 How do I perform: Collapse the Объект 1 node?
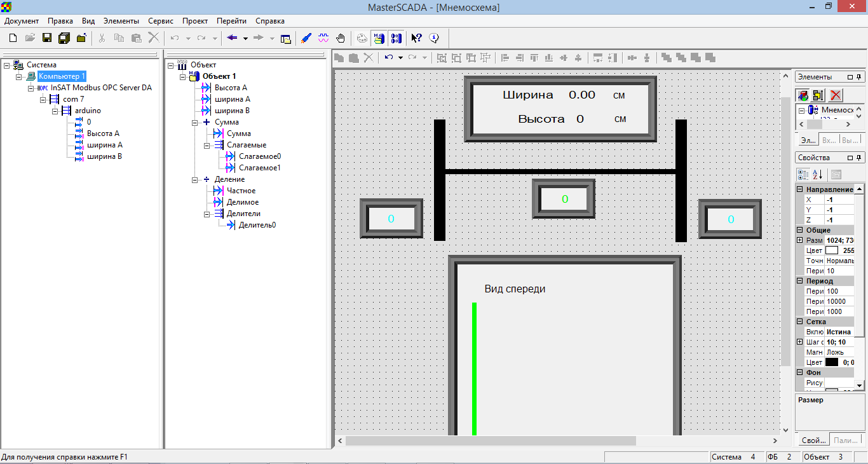tap(183, 76)
